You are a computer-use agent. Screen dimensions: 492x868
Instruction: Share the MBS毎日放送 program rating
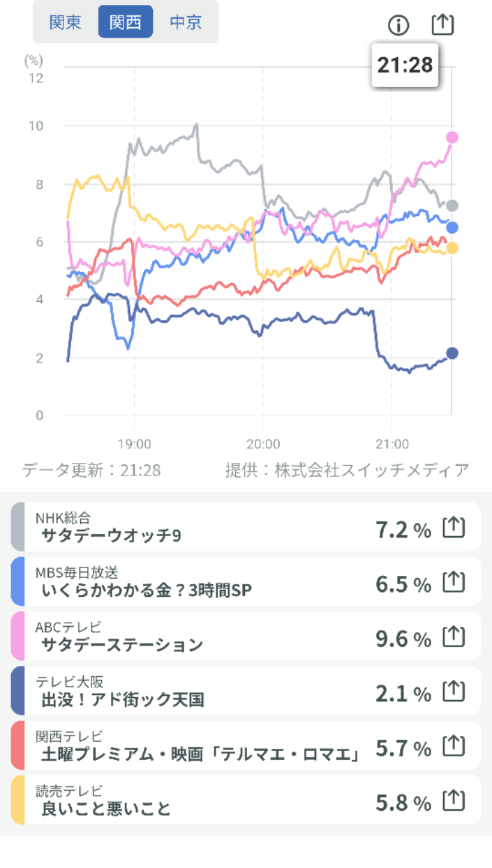(454, 582)
